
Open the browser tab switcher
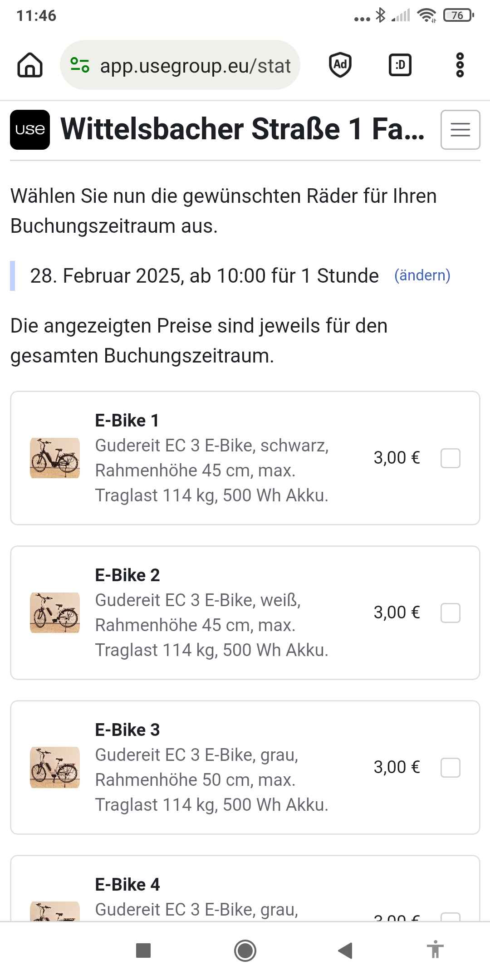(400, 65)
